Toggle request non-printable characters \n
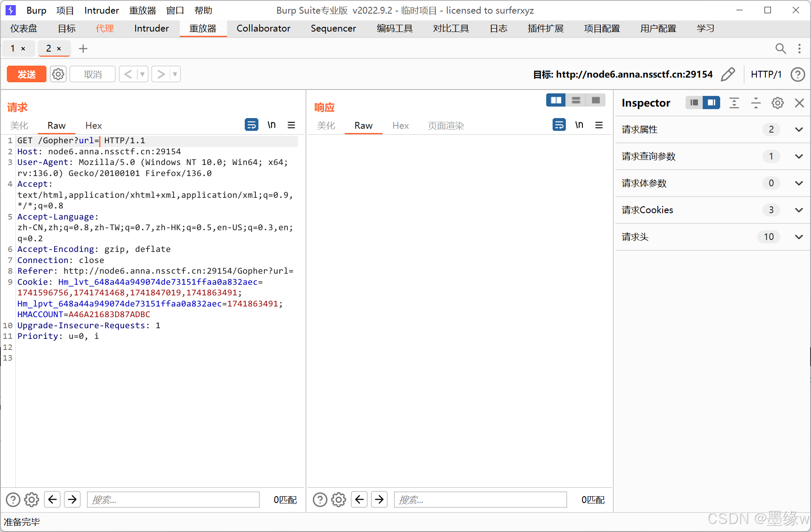Viewport: 811px width, 532px height. pos(272,125)
